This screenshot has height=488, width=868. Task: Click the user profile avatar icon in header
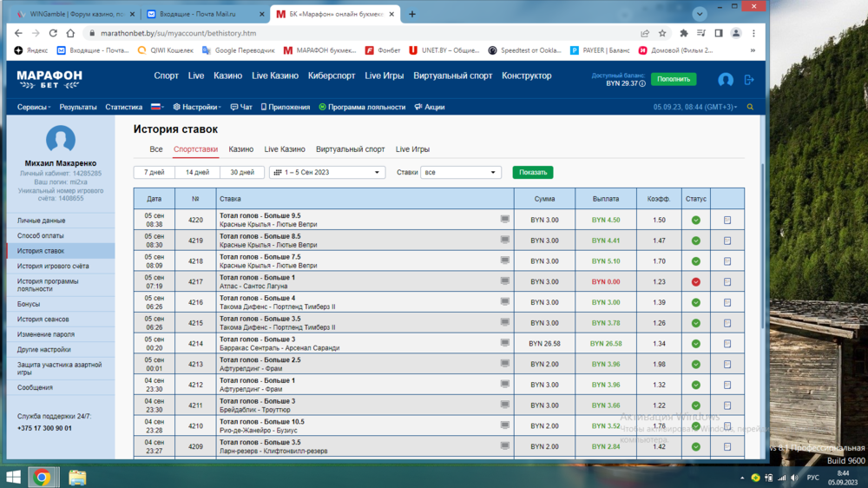tap(726, 79)
